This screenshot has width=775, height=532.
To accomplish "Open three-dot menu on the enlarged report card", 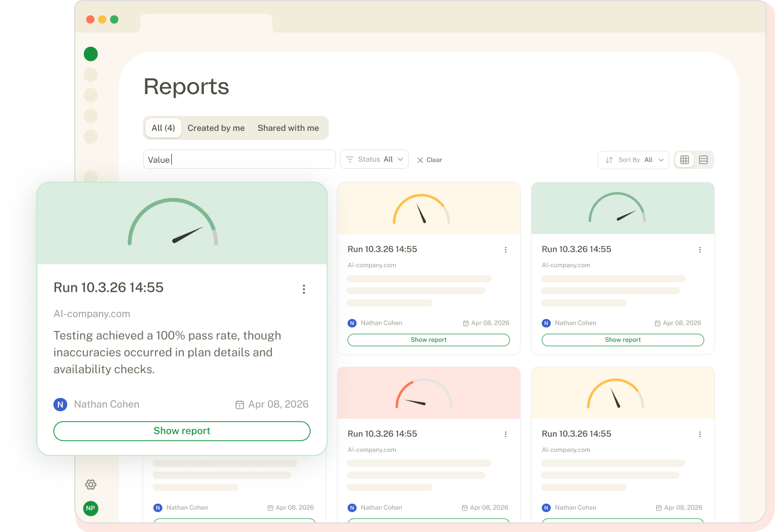I will click(x=304, y=289).
